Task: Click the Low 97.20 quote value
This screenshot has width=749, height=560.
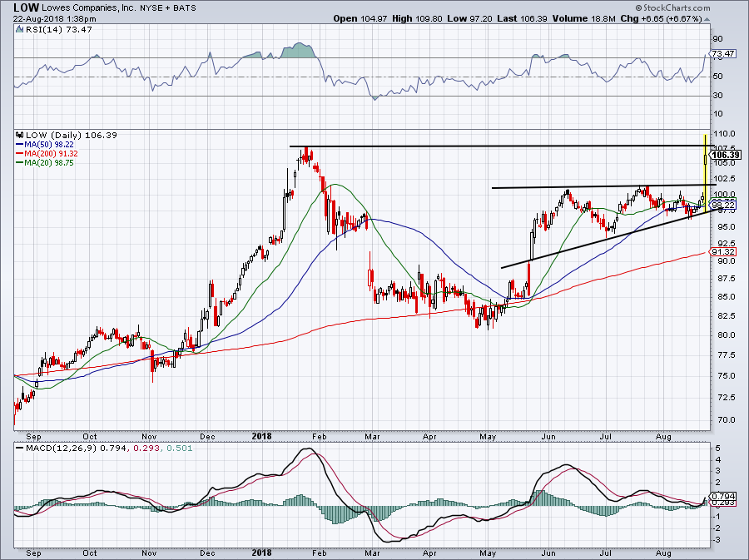Action: tap(469, 18)
